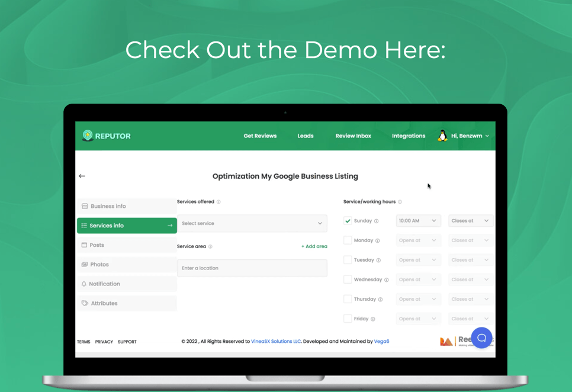Screen dimensions: 572x392
Task: Enable the Tuesday checkbox
Action: coord(348,260)
